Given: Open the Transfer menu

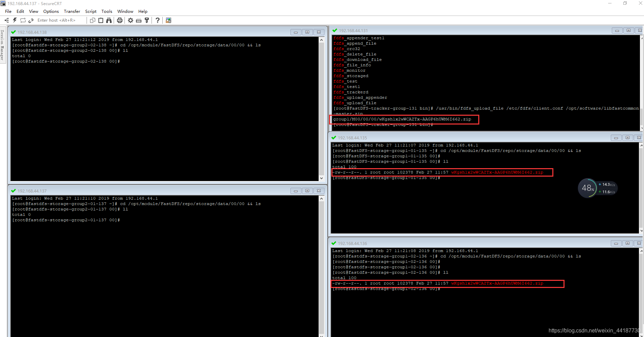Looking at the screenshot, I should pyautogui.click(x=72, y=12).
